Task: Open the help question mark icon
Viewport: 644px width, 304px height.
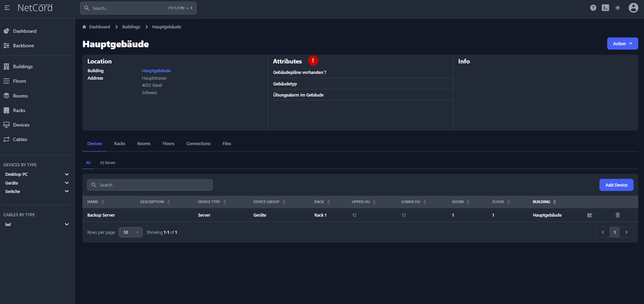Action: click(x=593, y=8)
